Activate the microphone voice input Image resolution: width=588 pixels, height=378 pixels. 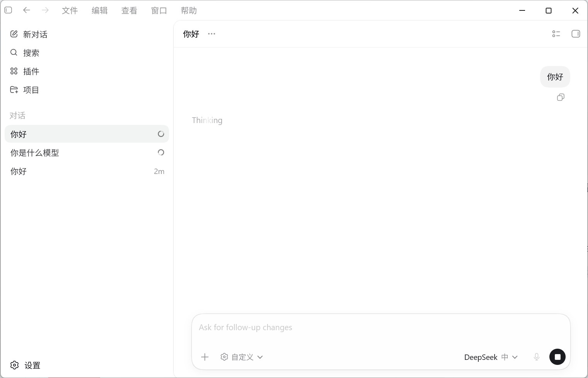[537, 357]
